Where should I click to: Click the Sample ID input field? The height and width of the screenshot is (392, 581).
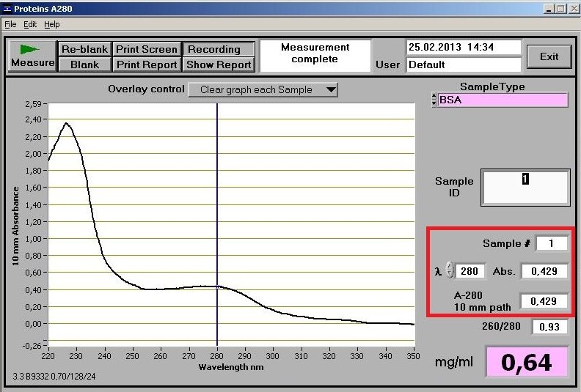525,188
